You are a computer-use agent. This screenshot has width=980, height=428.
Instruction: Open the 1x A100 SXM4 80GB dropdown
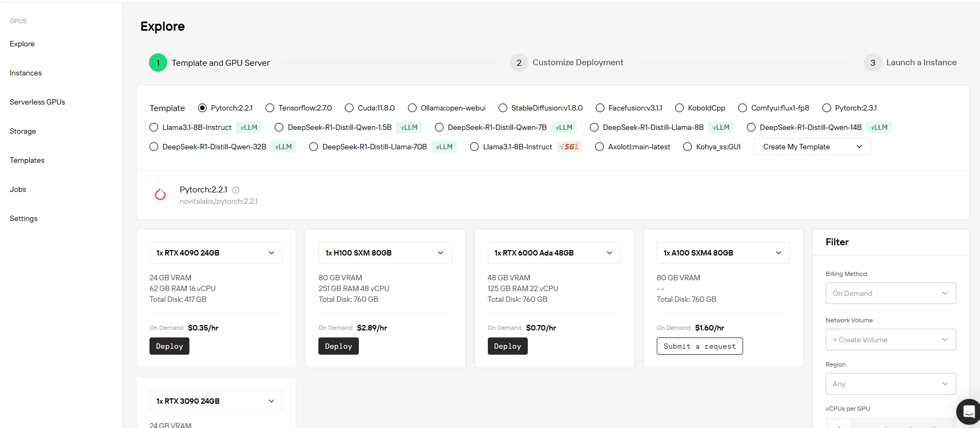pyautogui.click(x=723, y=253)
